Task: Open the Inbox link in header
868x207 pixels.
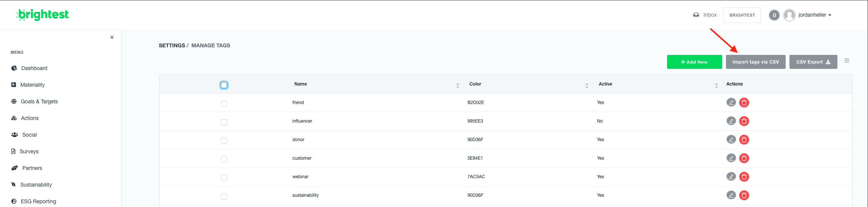Action: (x=705, y=15)
